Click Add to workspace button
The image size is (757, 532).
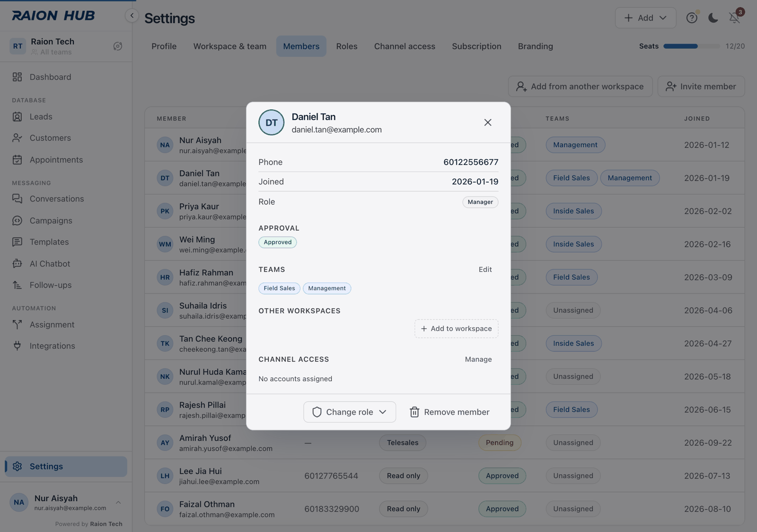coord(457,329)
